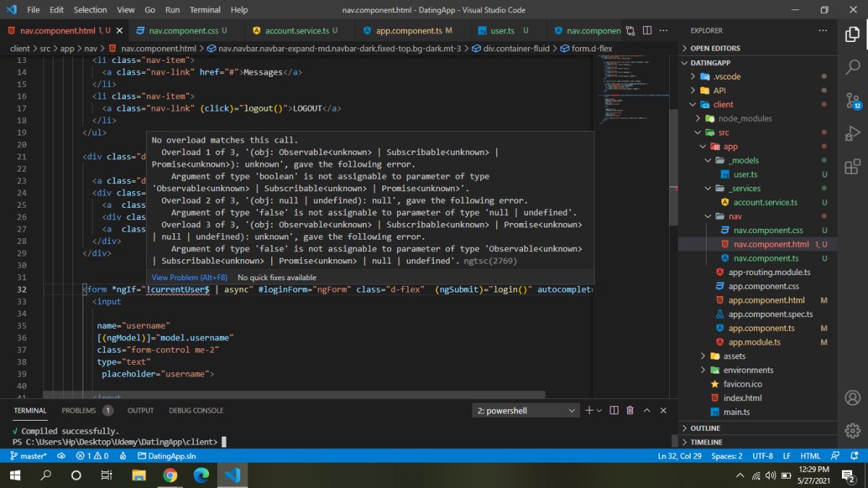This screenshot has width=868, height=488.
Task: Click the feedback icon in status bar
Action: coord(835,456)
